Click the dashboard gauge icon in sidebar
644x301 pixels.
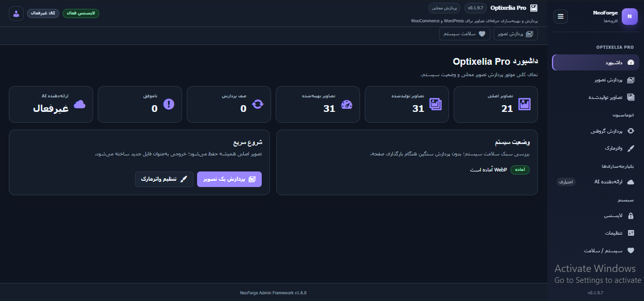pos(631,63)
